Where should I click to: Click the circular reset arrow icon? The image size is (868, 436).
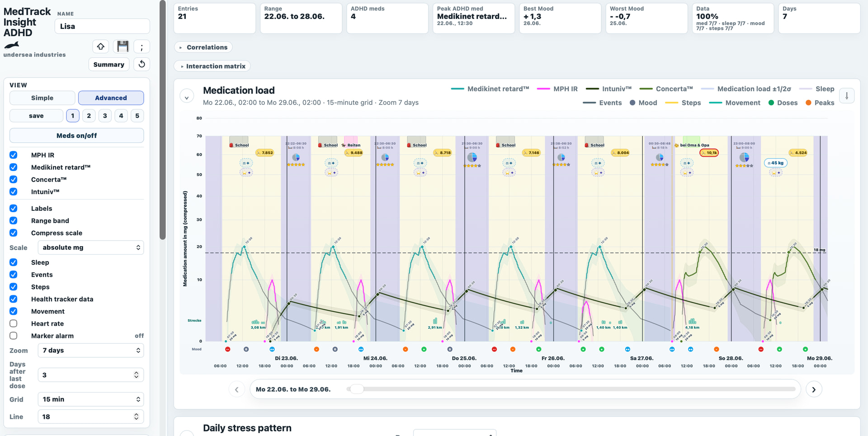pos(142,64)
